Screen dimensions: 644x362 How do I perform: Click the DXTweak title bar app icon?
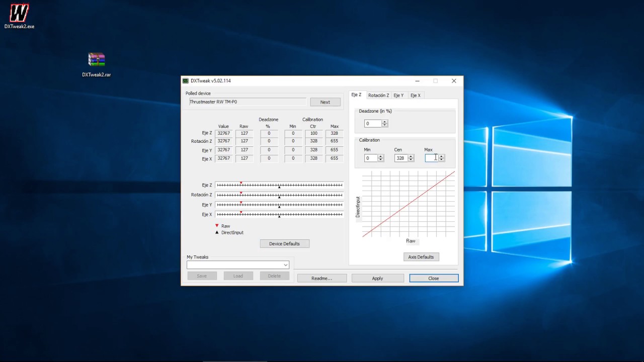coord(186,81)
